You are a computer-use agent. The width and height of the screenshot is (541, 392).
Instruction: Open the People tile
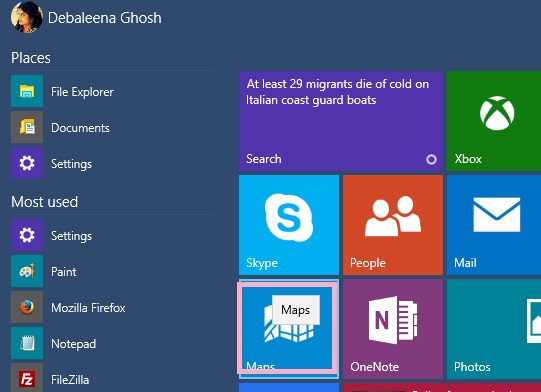[x=393, y=225]
